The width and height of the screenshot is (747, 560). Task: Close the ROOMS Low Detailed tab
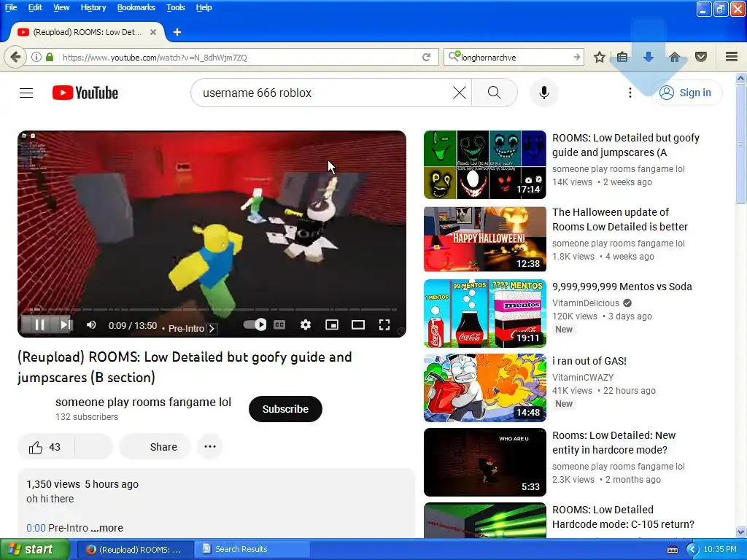153,32
